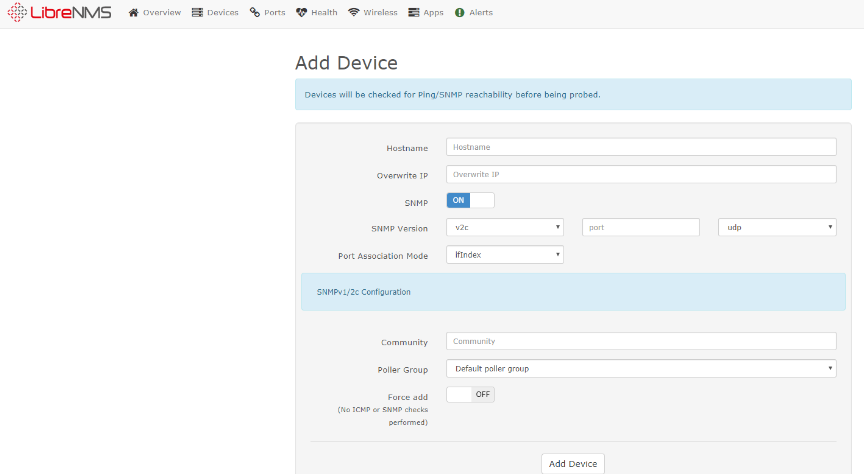Toggle the SNMP switch off
864x474 pixels.
coord(470,200)
